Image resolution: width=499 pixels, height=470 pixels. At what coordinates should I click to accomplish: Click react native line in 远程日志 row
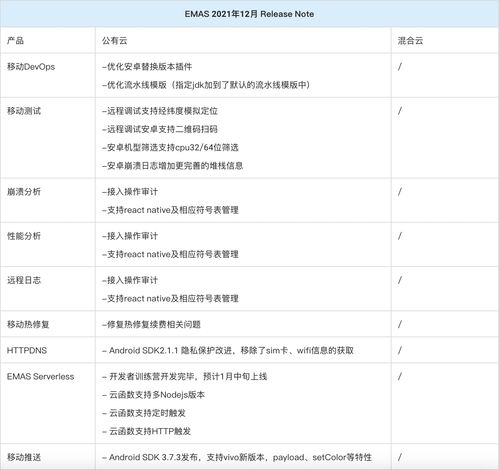tap(170, 299)
